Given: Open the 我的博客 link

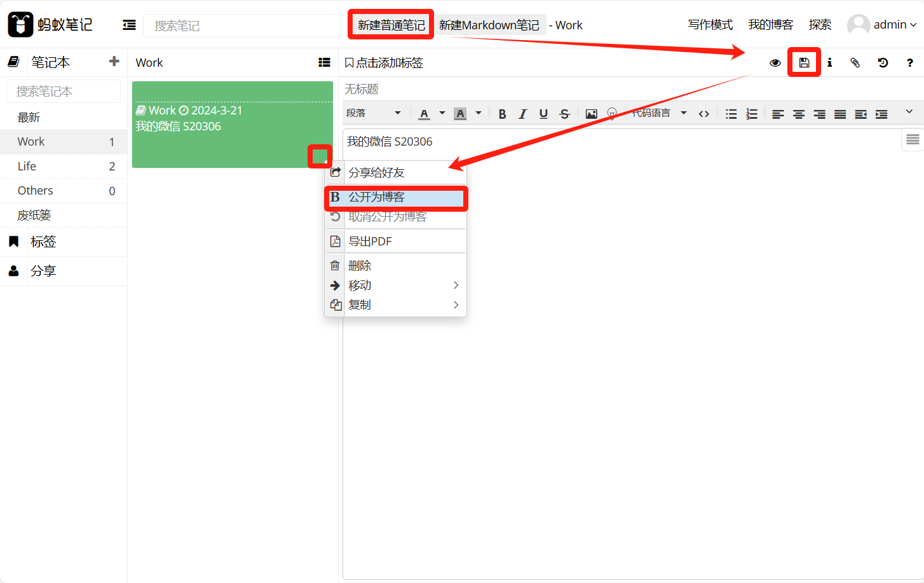Looking at the screenshot, I should pyautogui.click(x=770, y=25).
